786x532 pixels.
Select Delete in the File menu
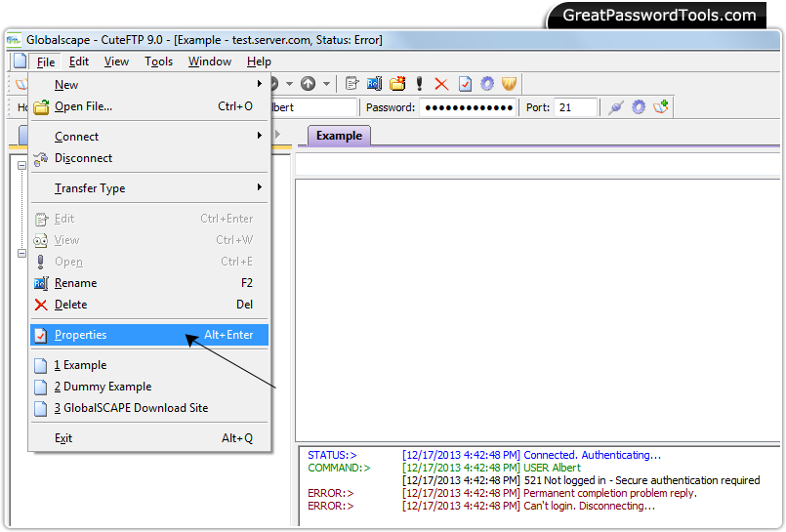[x=149, y=305]
